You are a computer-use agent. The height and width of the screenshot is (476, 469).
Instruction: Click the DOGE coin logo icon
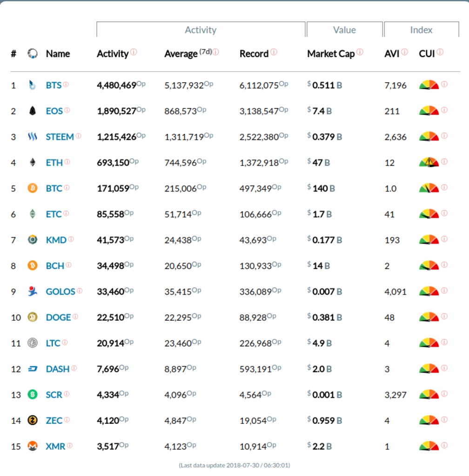[33, 317]
